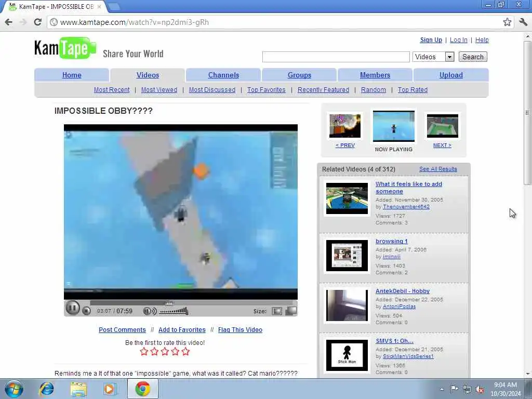Rate the video one star

point(144,352)
